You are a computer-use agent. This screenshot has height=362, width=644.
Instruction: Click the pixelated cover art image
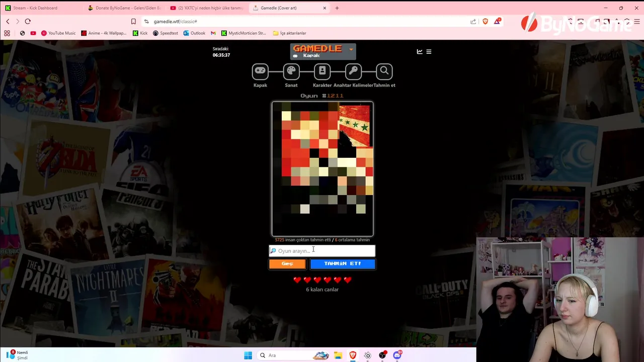tap(323, 169)
